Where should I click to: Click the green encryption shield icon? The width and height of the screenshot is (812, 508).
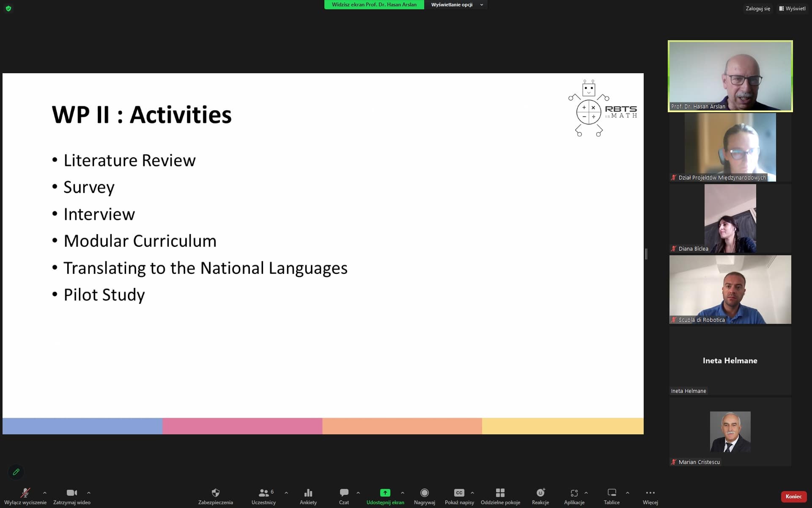[x=8, y=8]
